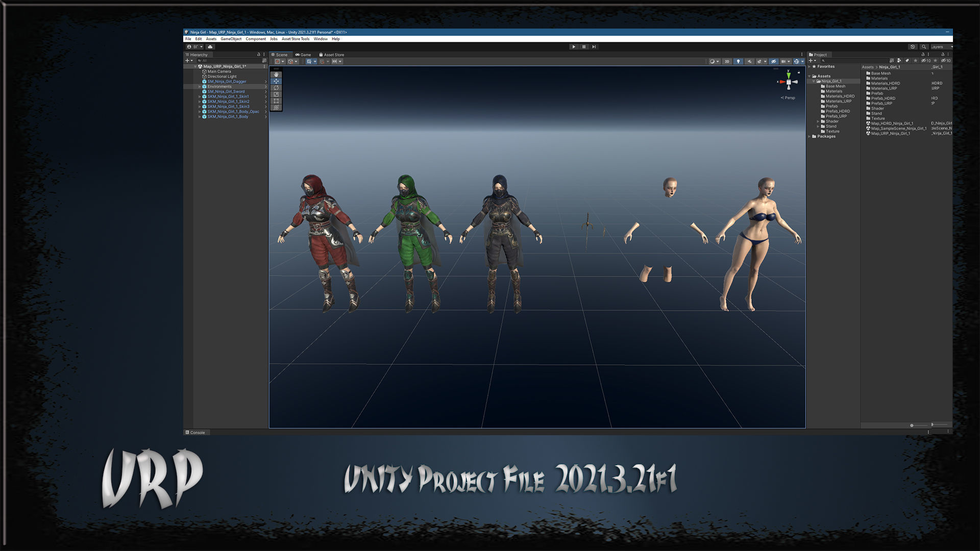980x551 pixels.
Task: Open Undo History icon in toolbar
Action: pyautogui.click(x=913, y=47)
